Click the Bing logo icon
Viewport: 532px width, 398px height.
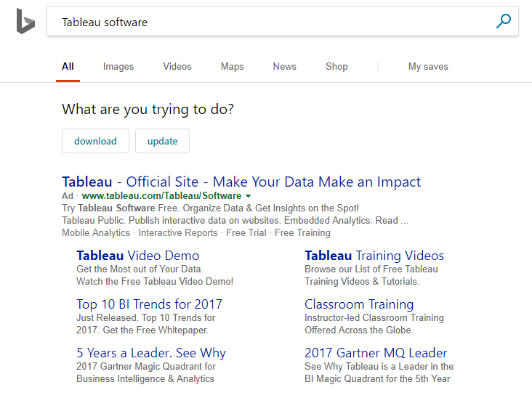pyautogui.click(x=25, y=21)
